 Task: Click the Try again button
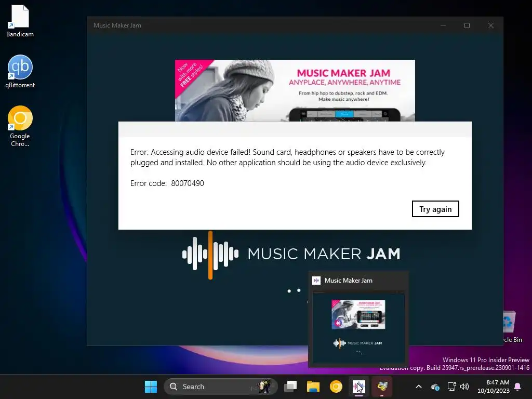(x=435, y=209)
